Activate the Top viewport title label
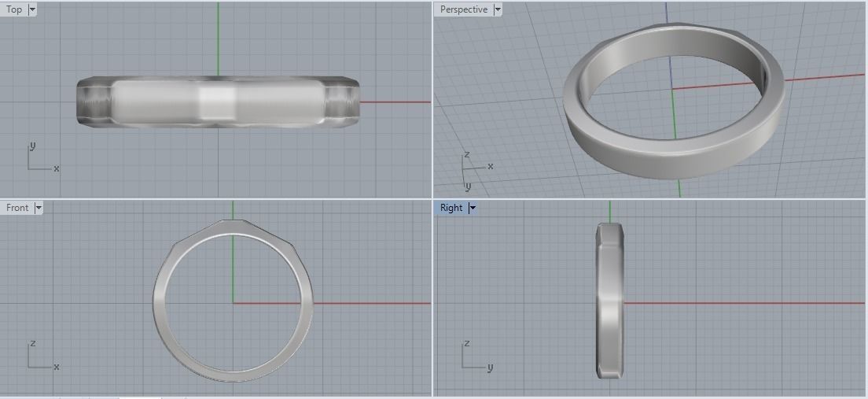Viewport: 868px width, 399px height. click(14, 9)
